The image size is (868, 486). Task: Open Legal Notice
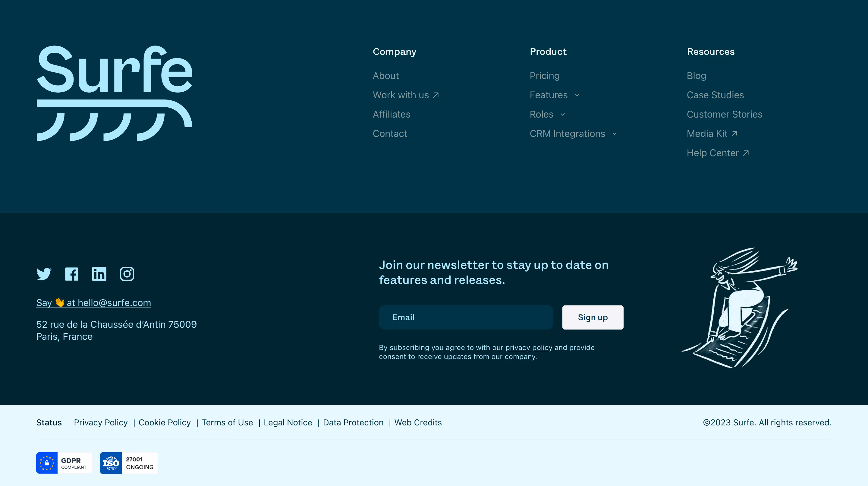pos(288,423)
